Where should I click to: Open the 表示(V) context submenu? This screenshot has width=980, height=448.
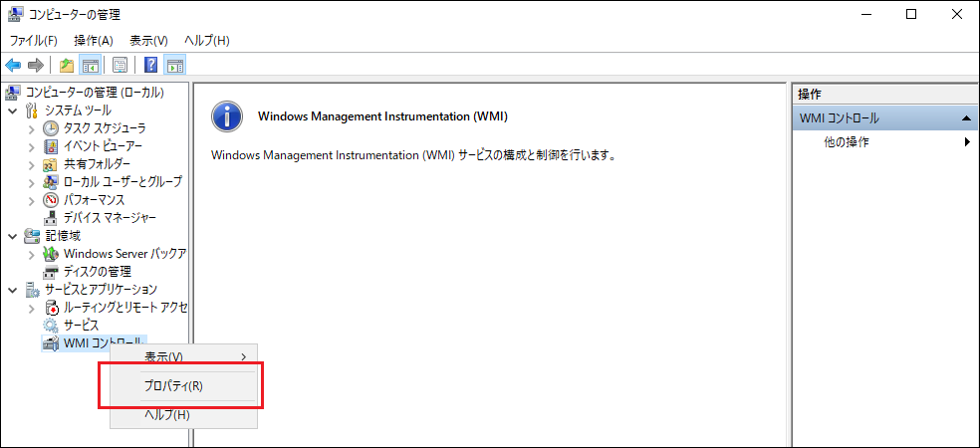click(x=164, y=356)
